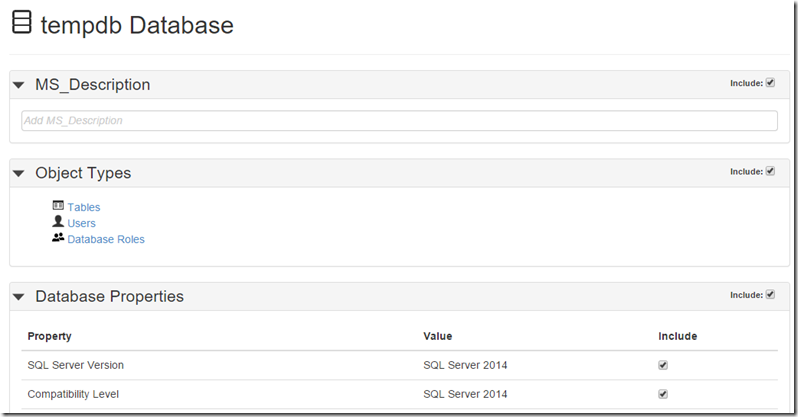Click the Add MS_Description text field
The height and width of the screenshot is (417, 798).
point(399,121)
